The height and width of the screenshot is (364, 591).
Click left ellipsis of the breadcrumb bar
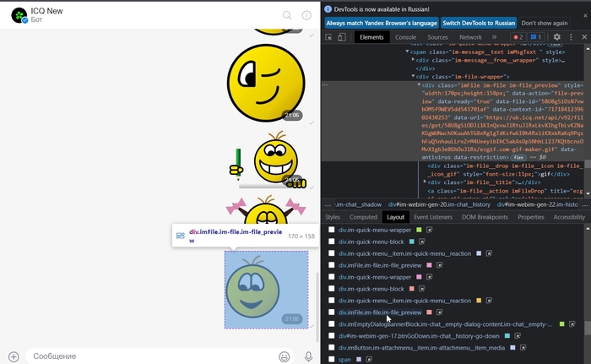pyautogui.click(x=328, y=205)
